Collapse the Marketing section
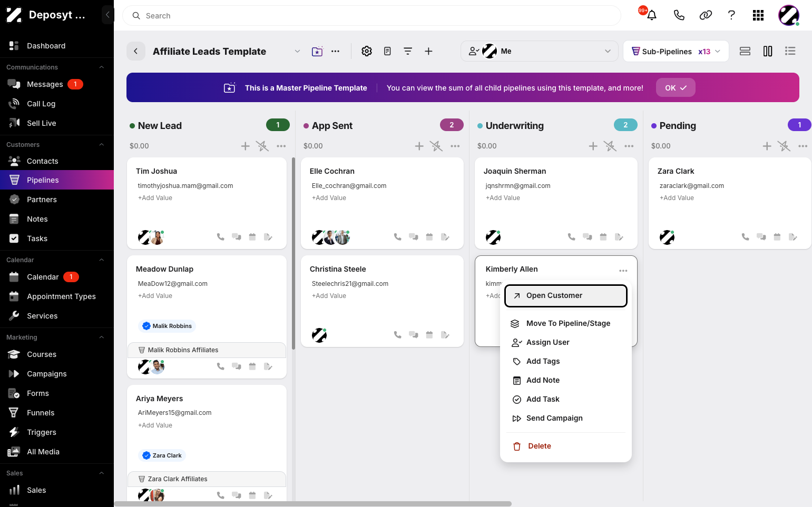The height and width of the screenshot is (507, 812). pyautogui.click(x=102, y=337)
